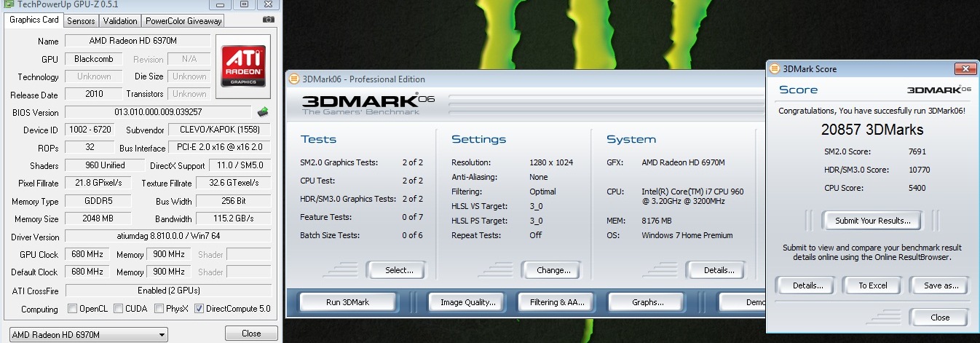Click 3DMark06 window title icon
The height and width of the screenshot is (343, 980).
coord(294,79)
